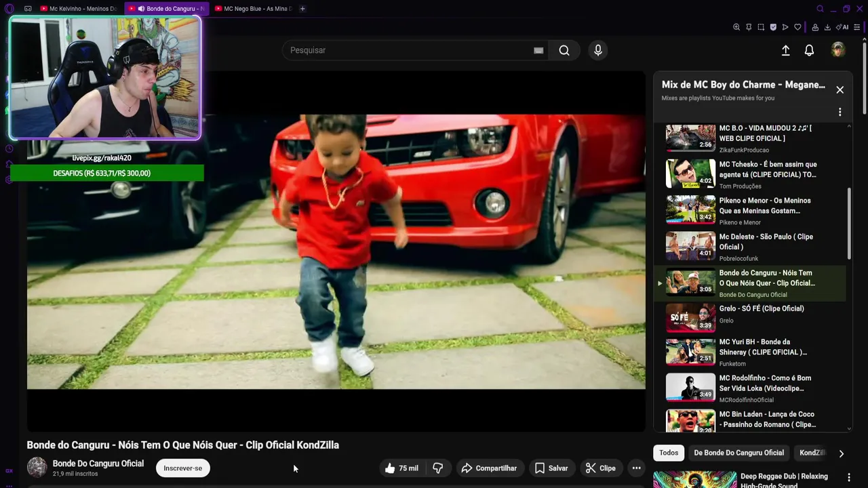Click the search tabs magnifier icon
868x488 pixels.
click(x=820, y=9)
